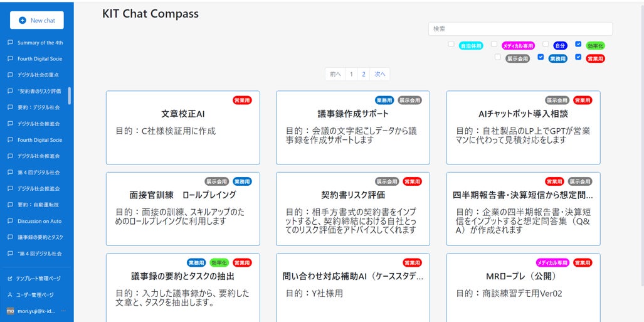Uncheck the 効率化 filter checkbox

578,45
